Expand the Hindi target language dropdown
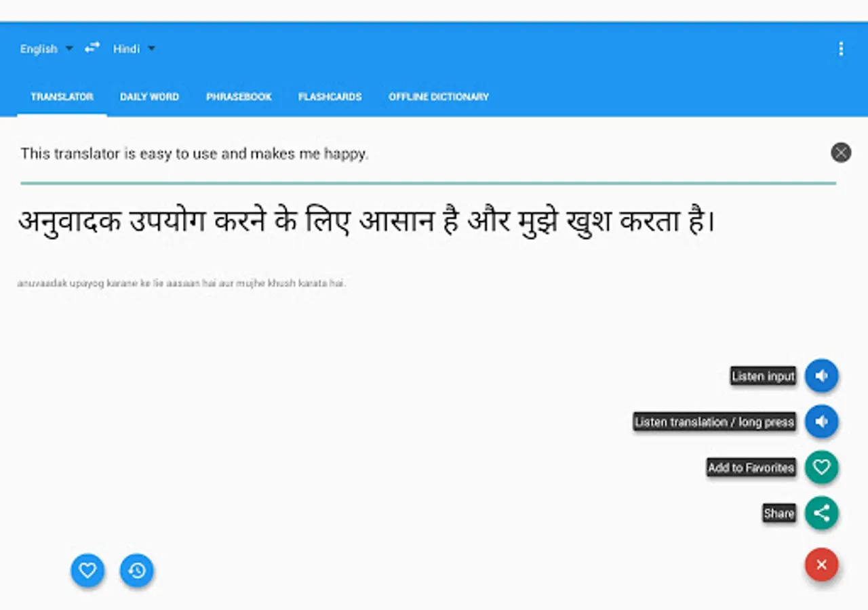This screenshot has width=868, height=610. (134, 49)
